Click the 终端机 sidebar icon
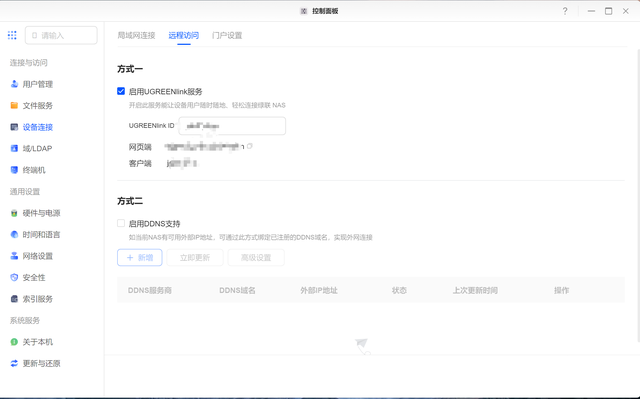The width and height of the screenshot is (640, 399). tap(14, 170)
